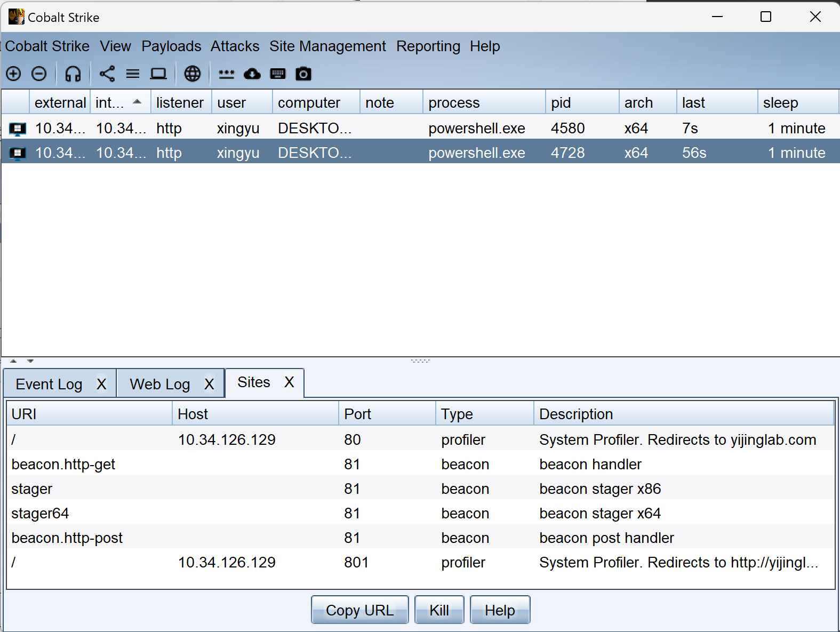
Task: Sort sessions by last column
Action: pyautogui.click(x=717, y=102)
